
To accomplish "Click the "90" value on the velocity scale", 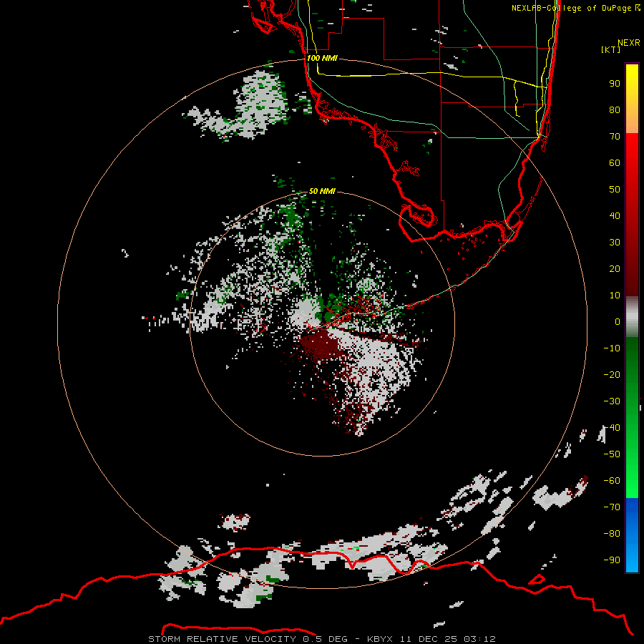I will click(615, 84).
